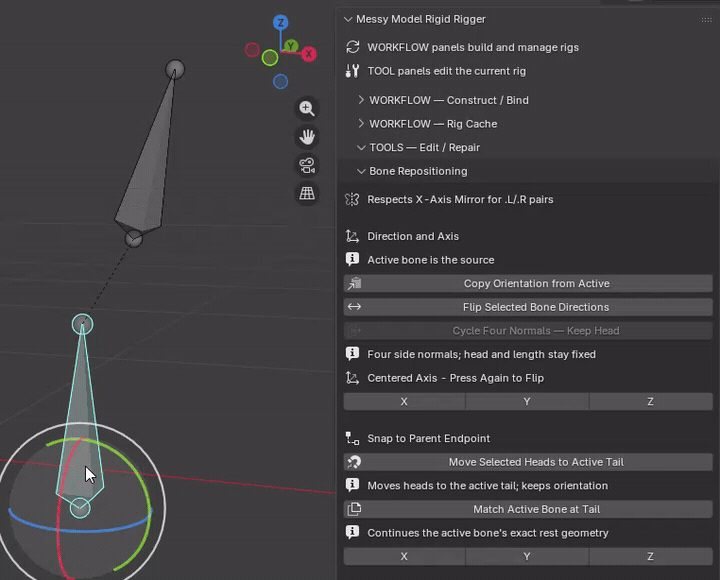Click the negative Y green gizmo ring
This screenshot has width=720, height=580.
[270, 58]
